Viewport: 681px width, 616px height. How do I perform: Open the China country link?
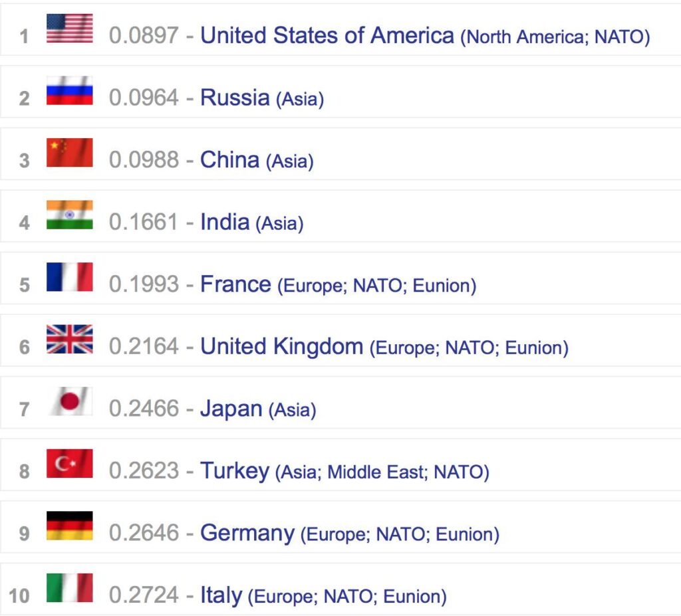229,159
